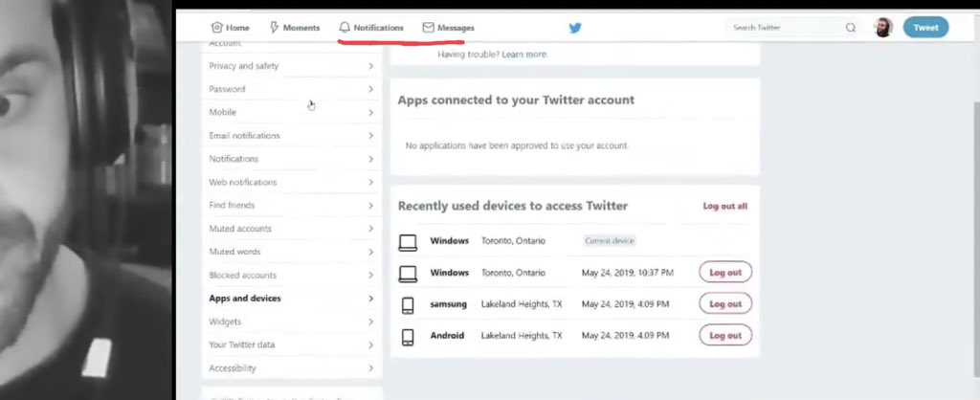Click the Tweet button
980x400 pixels.
point(925,28)
